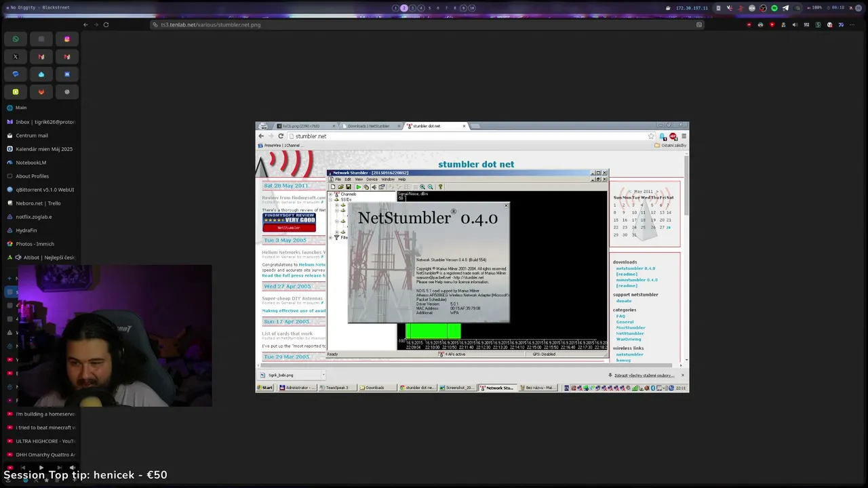
Task: Open 'Ostatní záložky' bookmarks folder
Action: pyautogui.click(x=671, y=145)
